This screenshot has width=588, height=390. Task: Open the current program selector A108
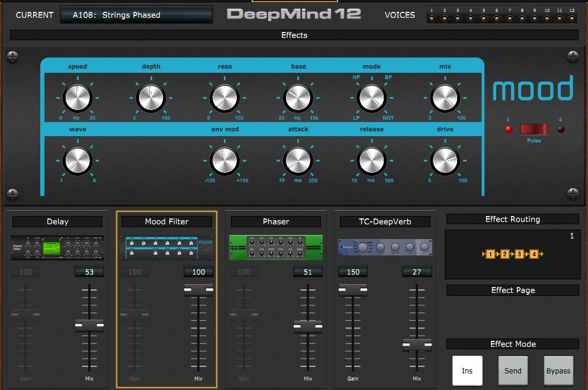click(x=137, y=15)
